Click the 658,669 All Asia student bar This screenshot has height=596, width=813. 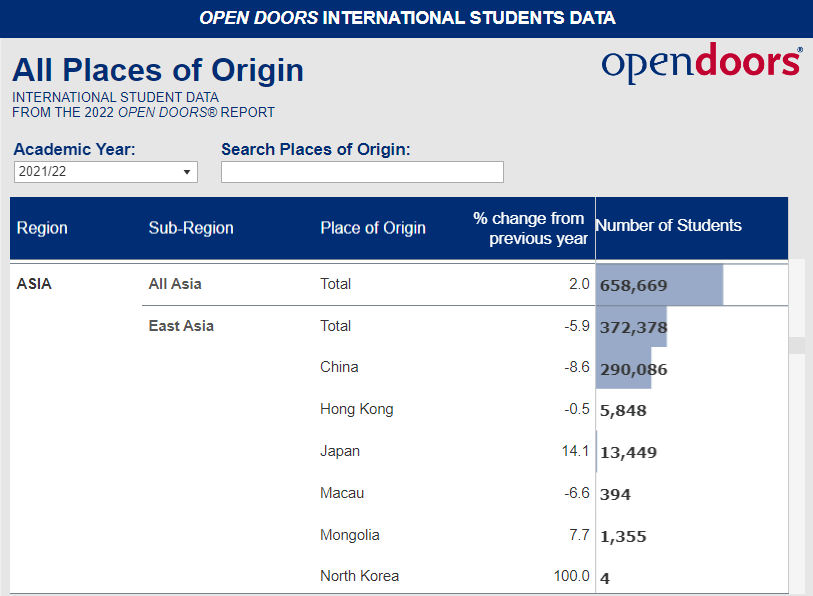click(x=659, y=285)
